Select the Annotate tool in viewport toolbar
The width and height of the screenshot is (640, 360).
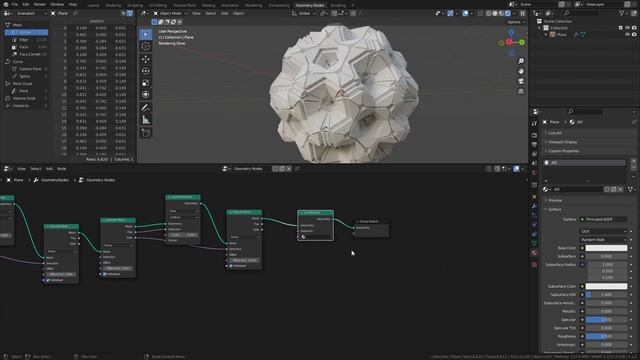[x=145, y=108]
